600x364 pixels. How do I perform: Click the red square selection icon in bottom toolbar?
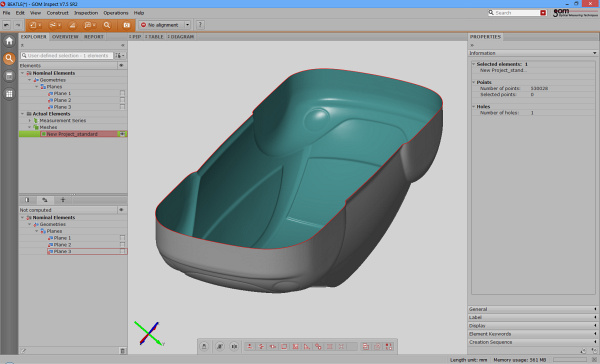284,346
